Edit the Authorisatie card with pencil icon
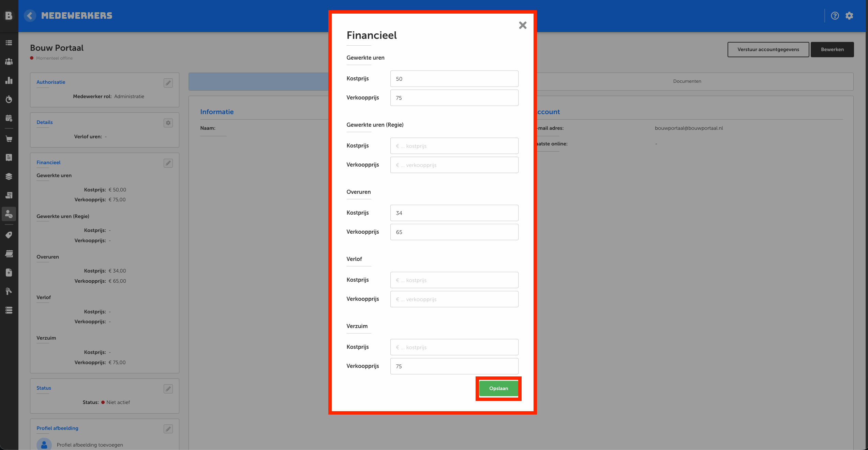The width and height of the screenshot is (868, 450). 168,83
